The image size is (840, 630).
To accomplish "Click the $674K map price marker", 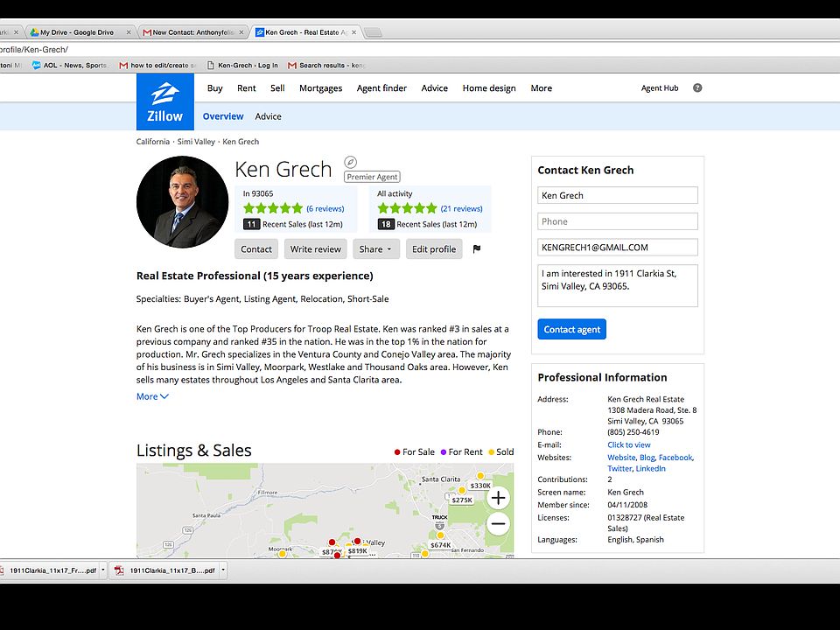I will tap(440, 545).
